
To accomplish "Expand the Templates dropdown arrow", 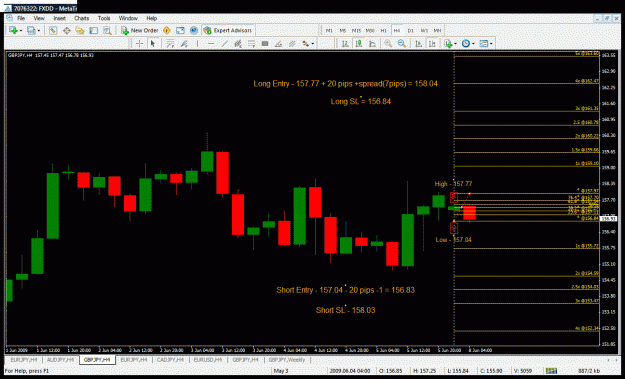I will click(491, 44).
